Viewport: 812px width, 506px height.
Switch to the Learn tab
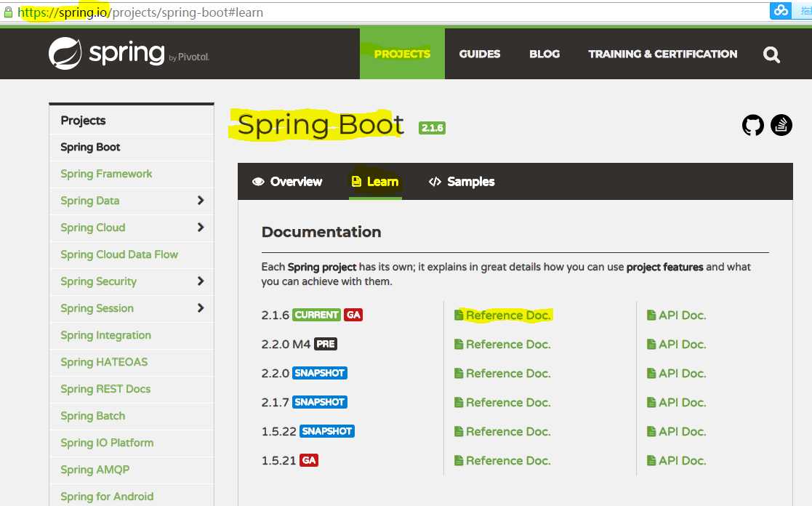point(375,182)
